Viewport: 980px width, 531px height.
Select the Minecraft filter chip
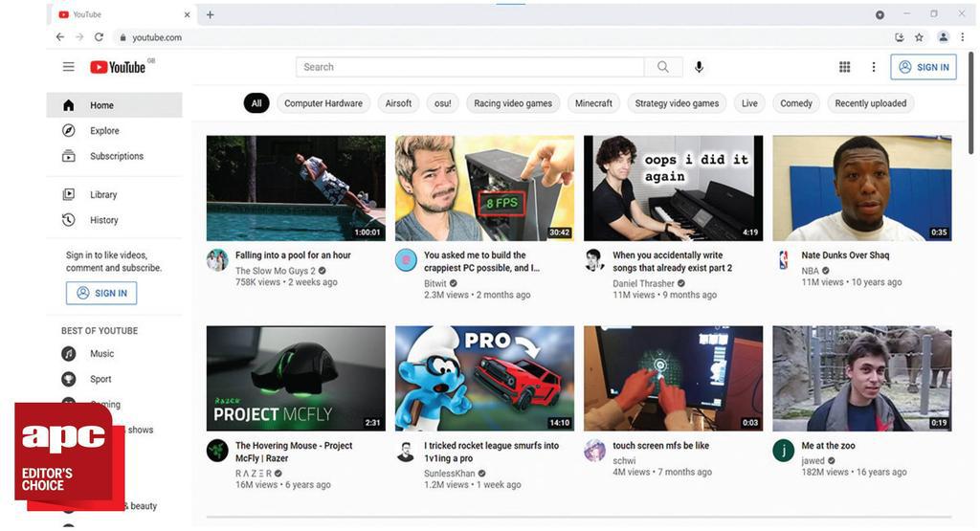tap(593, 103)
